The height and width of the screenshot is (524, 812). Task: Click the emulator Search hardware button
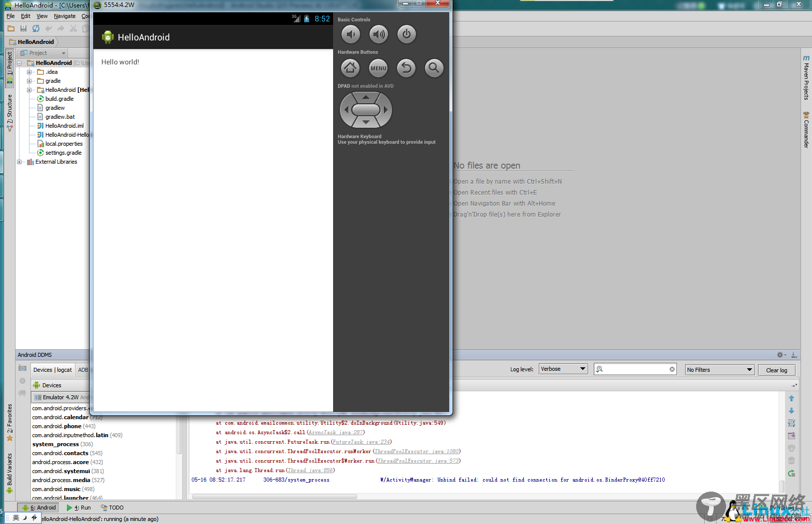point(434,68)
